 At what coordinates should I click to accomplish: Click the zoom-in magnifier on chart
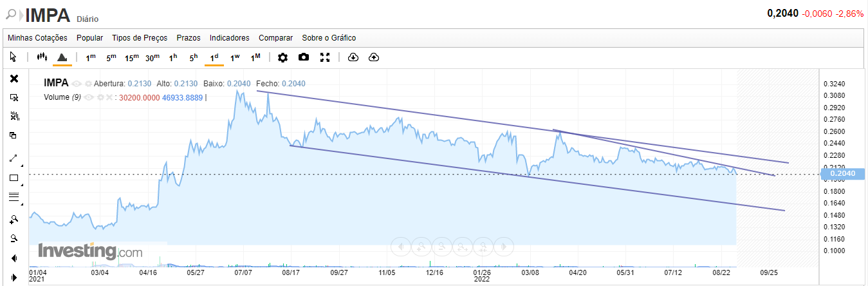pos(14,219)
